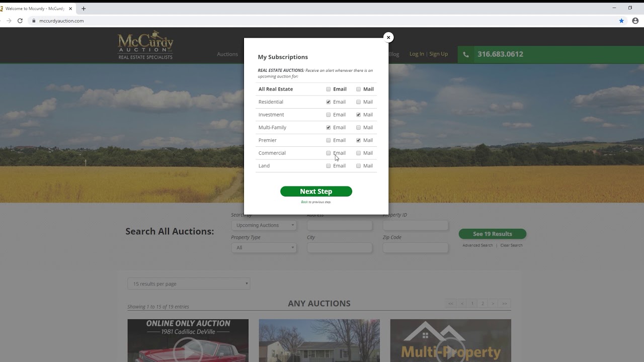Go to next results page arrow

(x=493, y=304)
